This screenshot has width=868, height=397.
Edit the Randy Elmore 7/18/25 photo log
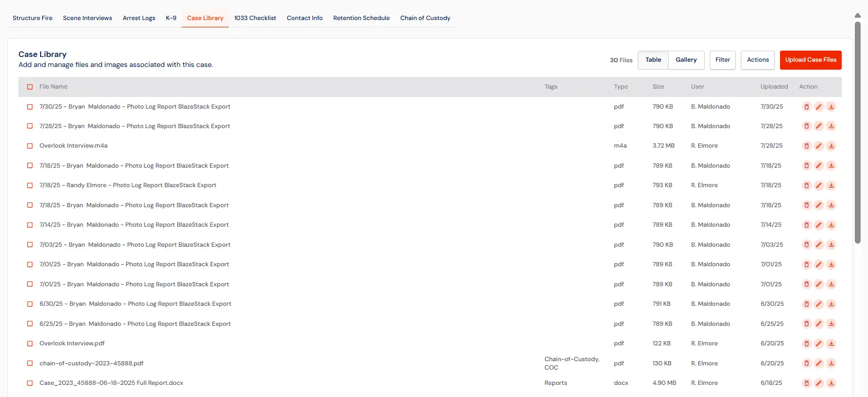click(818, 186)
